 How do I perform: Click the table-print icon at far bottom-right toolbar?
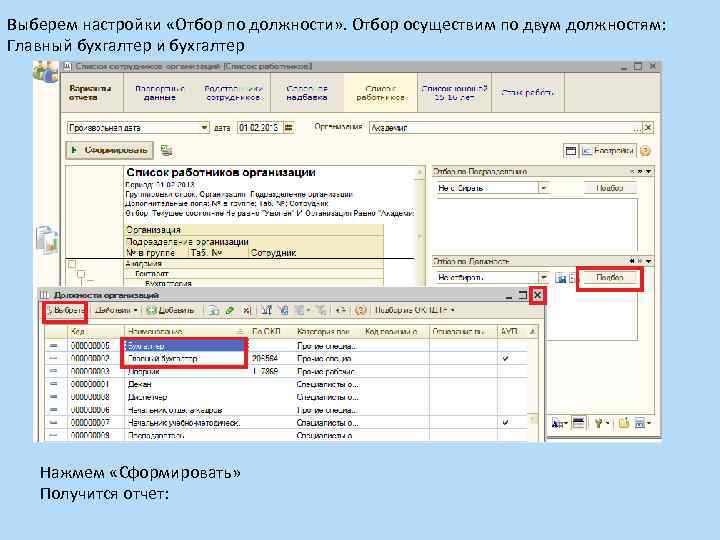(x=641, y=423)
